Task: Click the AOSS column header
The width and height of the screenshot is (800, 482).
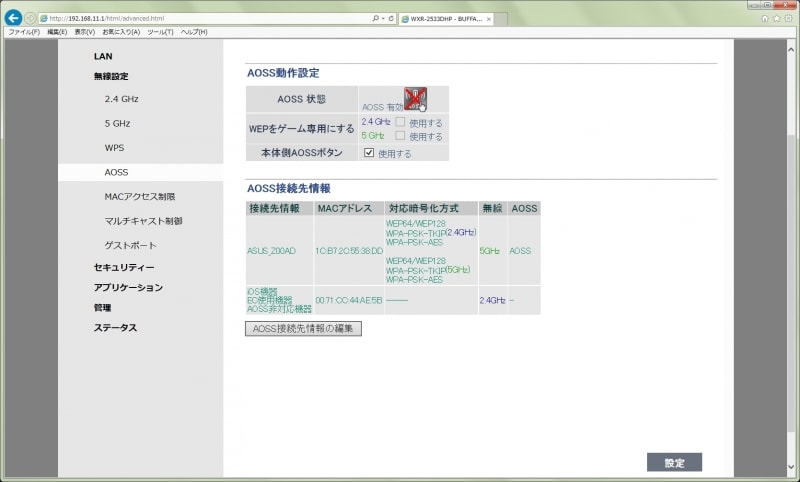Action: [524, 208]
